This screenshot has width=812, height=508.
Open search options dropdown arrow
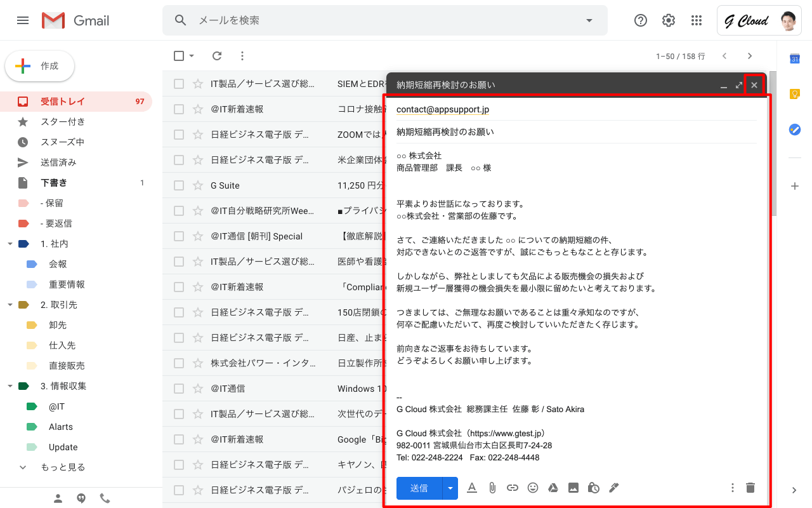click(x=589, y=20)
